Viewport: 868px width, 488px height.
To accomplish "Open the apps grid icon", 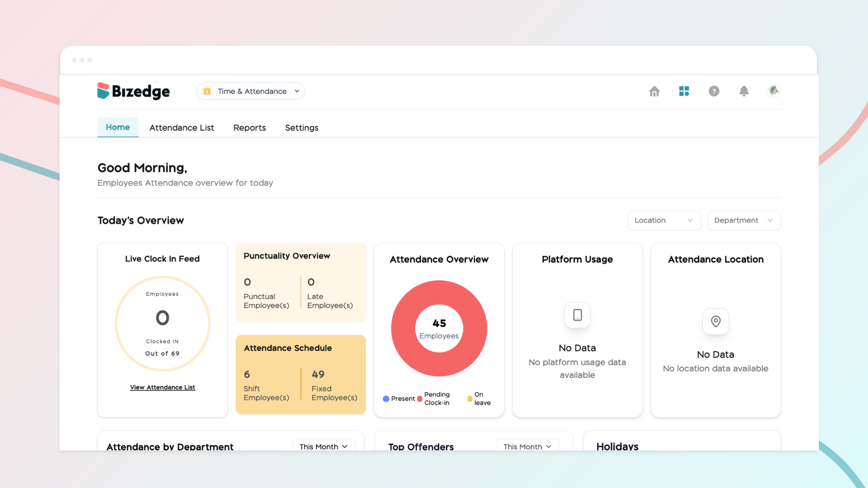I will click(x=684, y=91).
